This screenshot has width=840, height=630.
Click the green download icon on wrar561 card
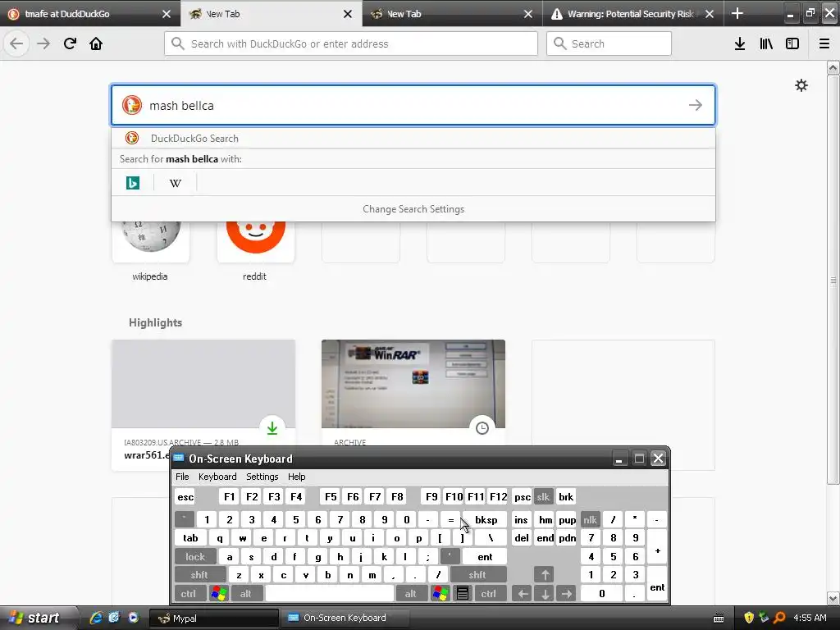pos(272,428)
